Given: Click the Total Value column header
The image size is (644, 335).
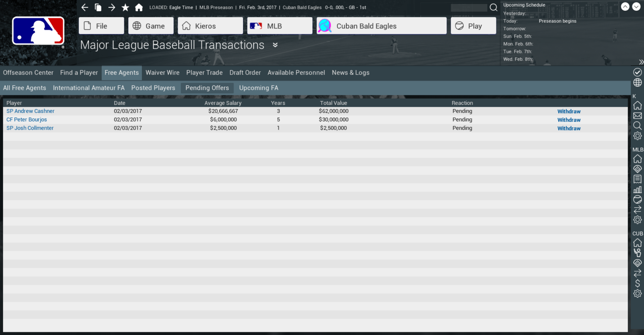Looking at the screenshot, I should (x=334, y=103).
